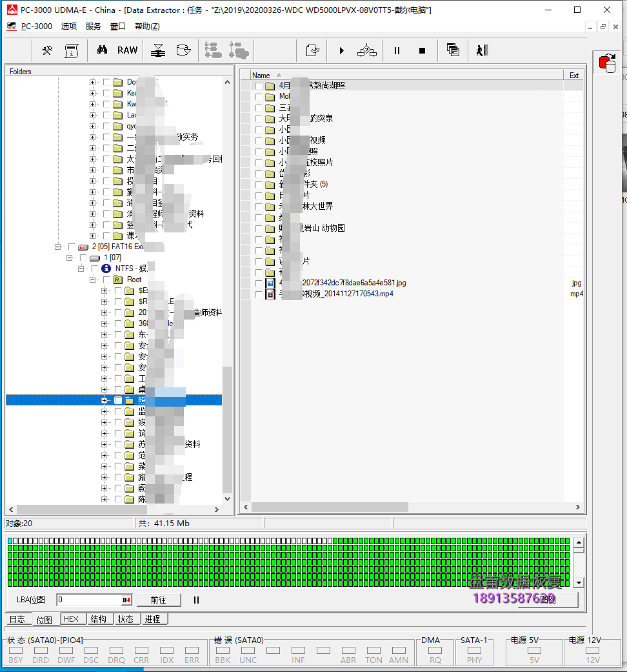This screenshot has width=627, height=672.
Task: Click the binoculars search icon
Action: [x=102, y=50]
